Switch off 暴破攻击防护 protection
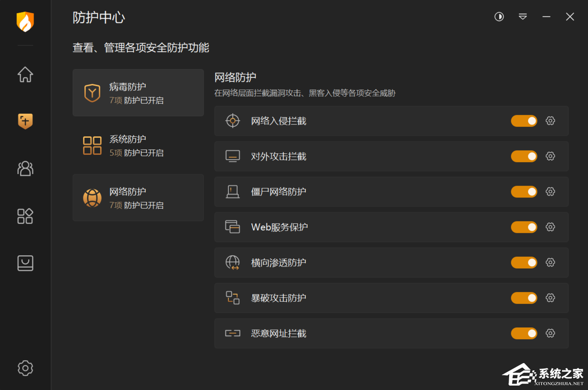 pos(524,298)
